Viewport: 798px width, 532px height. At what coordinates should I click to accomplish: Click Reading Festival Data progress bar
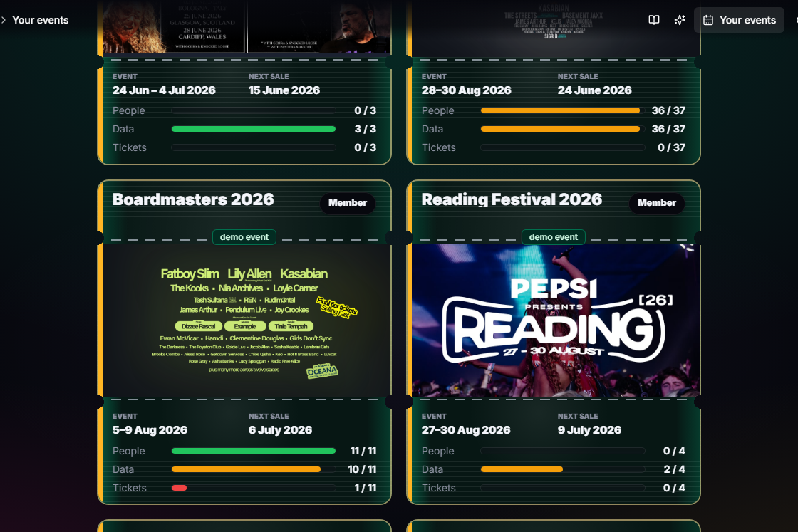pyautogui.click(x=563, y=469)
